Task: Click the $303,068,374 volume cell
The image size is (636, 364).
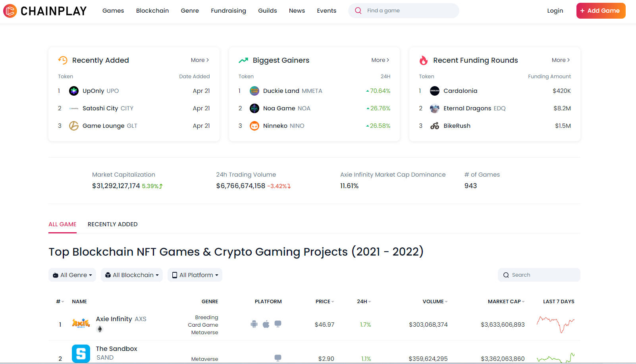Action: [x=428, y=325]
